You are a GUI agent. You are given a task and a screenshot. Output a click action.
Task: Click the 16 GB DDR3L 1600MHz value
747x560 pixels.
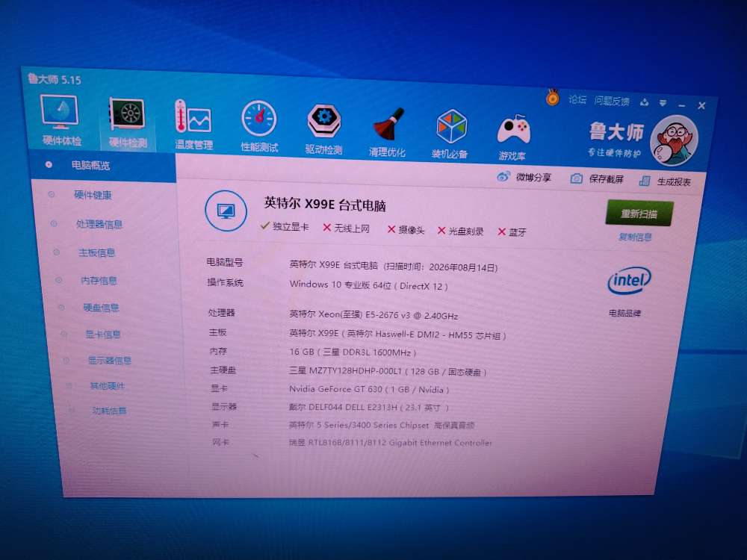353,352
